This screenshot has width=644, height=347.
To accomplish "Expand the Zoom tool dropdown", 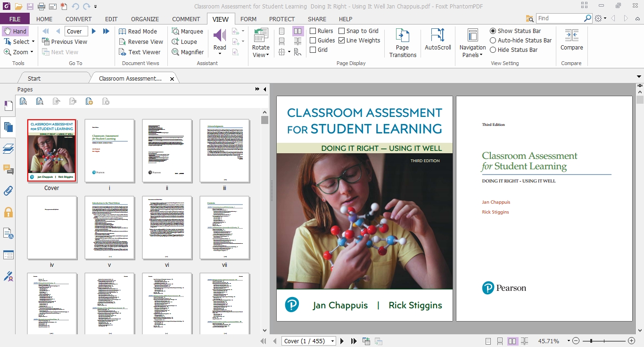I will pyautogui.click(x=32, y=52).
